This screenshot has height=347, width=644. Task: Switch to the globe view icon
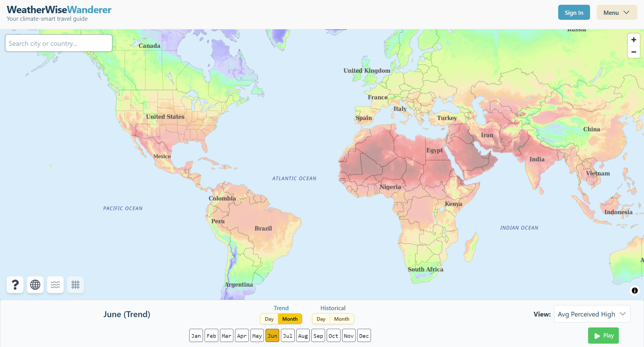[35, 285]
